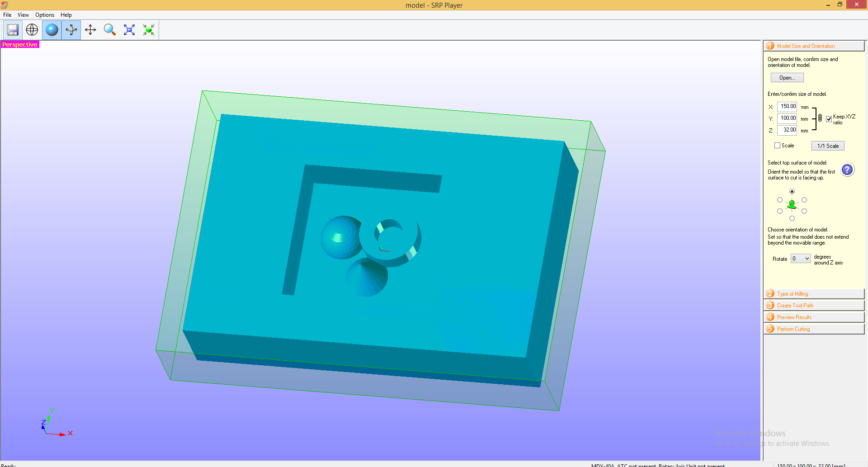Click the model dimensions in status bar
This screenshot has width=868, height=467.
tap(811, 465)
